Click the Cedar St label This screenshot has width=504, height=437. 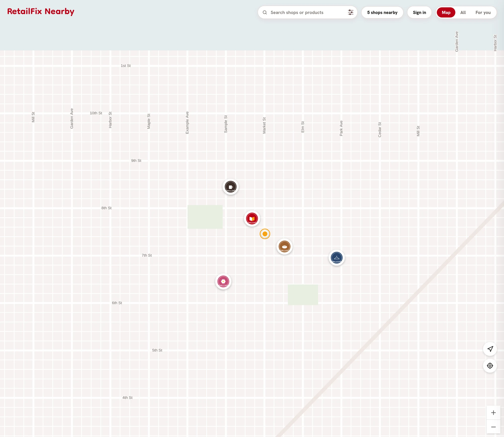(x=380, y=130)
